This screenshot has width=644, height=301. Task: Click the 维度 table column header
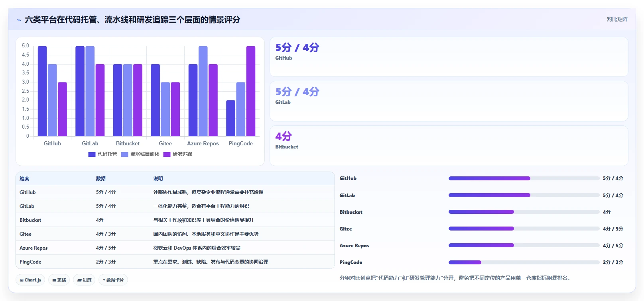pos(24,179)
